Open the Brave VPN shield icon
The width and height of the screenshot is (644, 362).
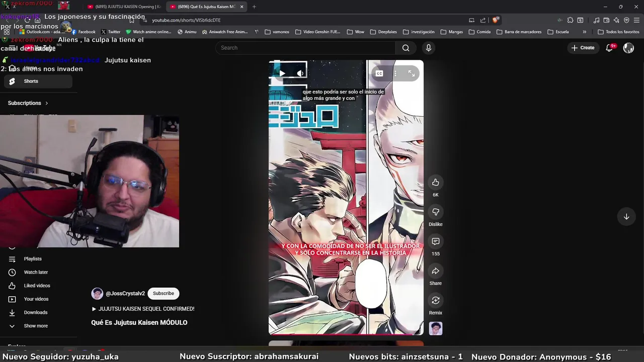pyautogui.click(x=626, y=20)
